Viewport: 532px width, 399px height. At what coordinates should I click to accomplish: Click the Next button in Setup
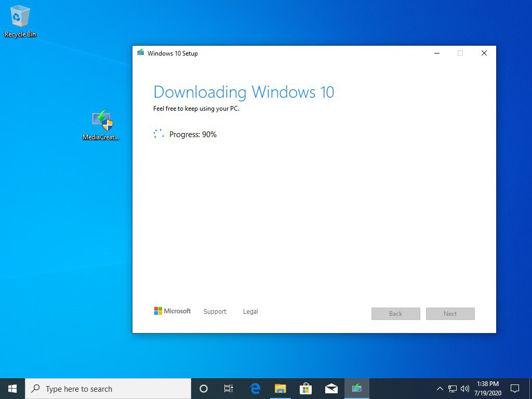click(x=450, y=314)
